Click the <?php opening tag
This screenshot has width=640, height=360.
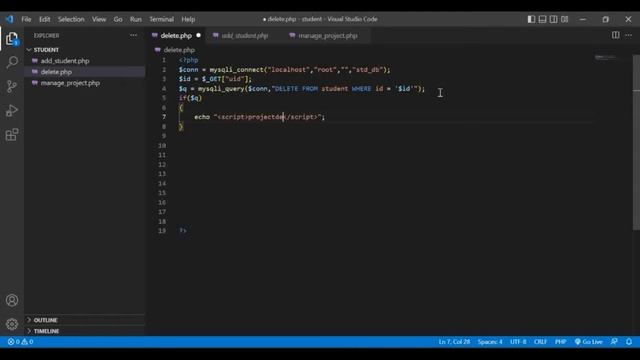pyautogui.click(x=189, y=60)
